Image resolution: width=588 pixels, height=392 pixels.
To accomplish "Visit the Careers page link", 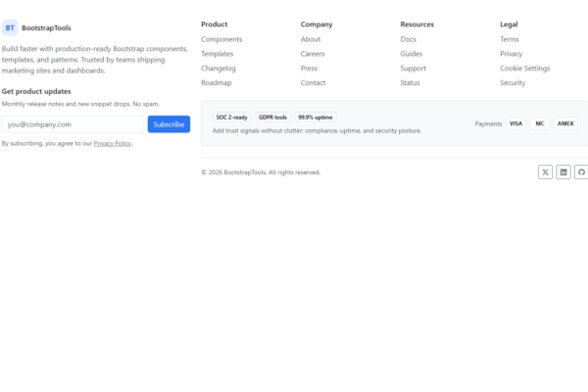I will pos(313,54).
